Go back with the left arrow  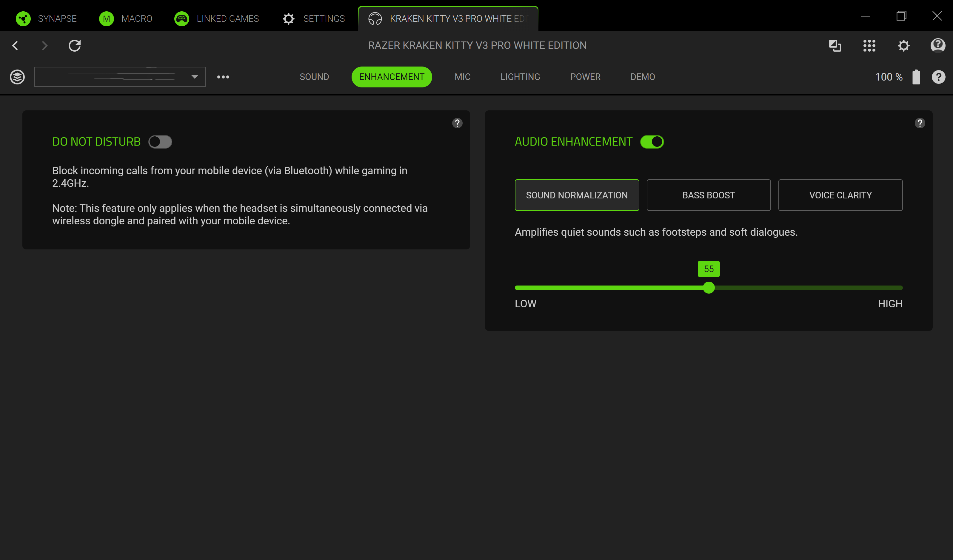[15, 45]
